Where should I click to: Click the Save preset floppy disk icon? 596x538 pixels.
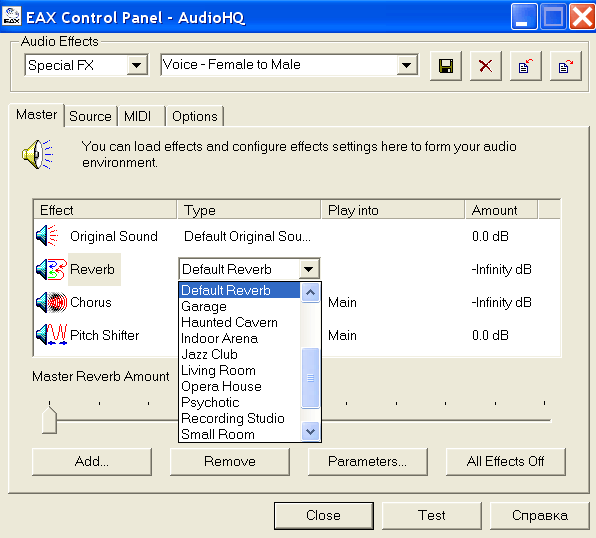(445, 66)
